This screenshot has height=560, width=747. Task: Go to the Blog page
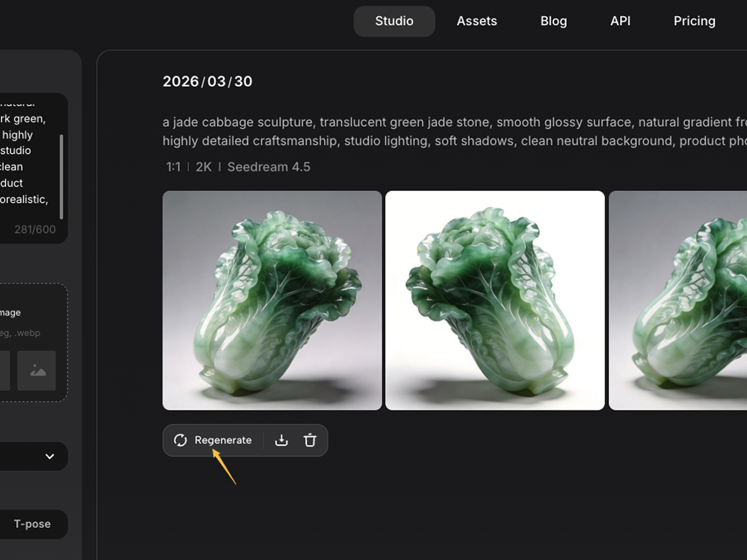coord(553,21)
